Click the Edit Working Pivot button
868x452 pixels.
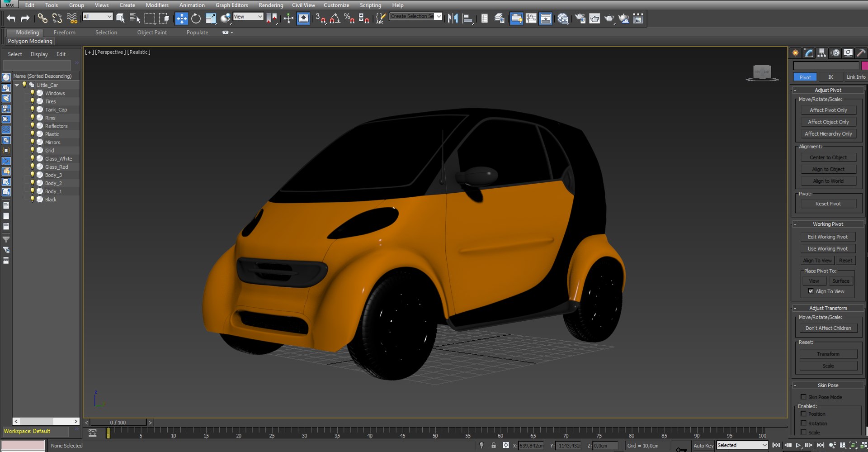pyautogui.click(x=828, y=237)
